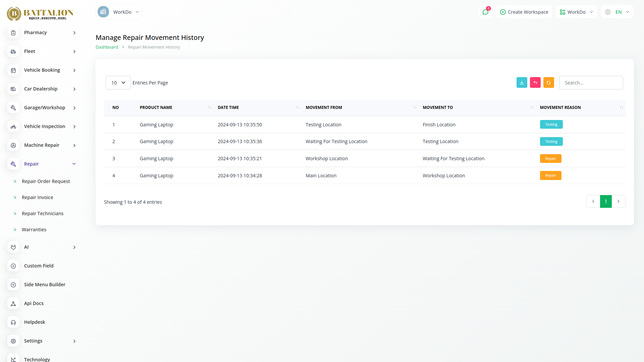644x362 pixels.
Task: Click the Pharmacy sidebar icon
Action: tap(13, 33)
